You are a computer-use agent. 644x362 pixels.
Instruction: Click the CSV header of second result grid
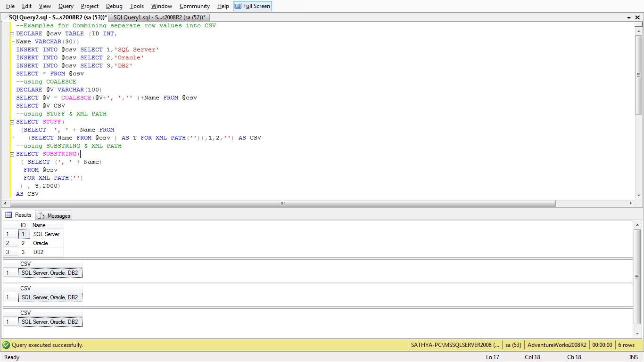pos(50,264)
